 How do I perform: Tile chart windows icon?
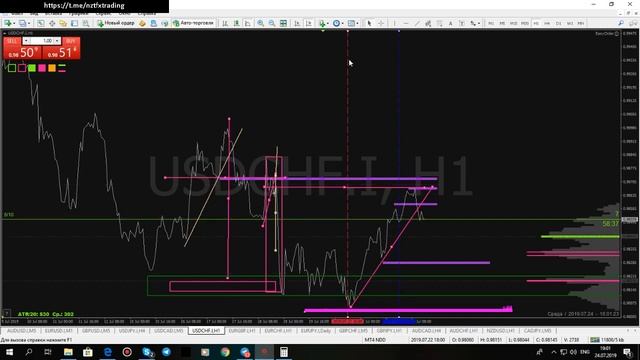tap(283, 23)
